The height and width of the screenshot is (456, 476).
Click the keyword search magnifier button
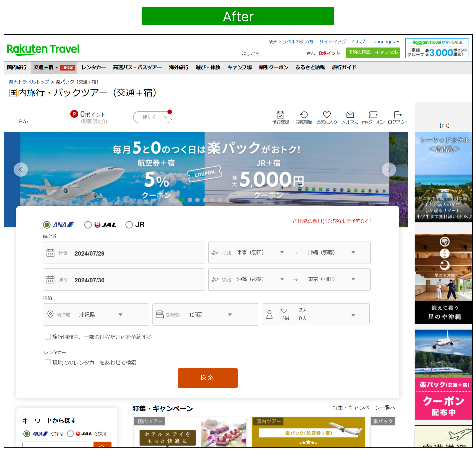tap(102, 445)
